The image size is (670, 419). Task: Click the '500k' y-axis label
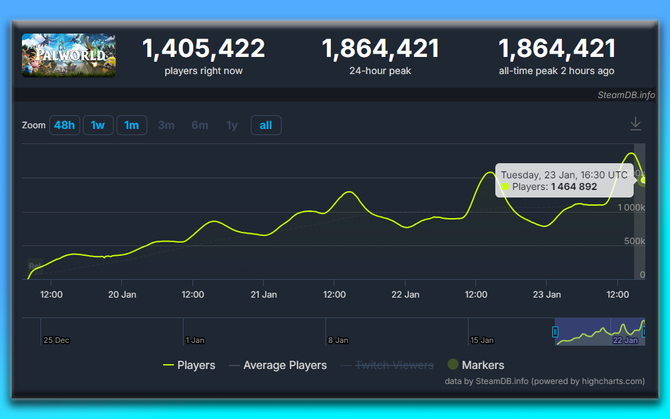[635, 241]
